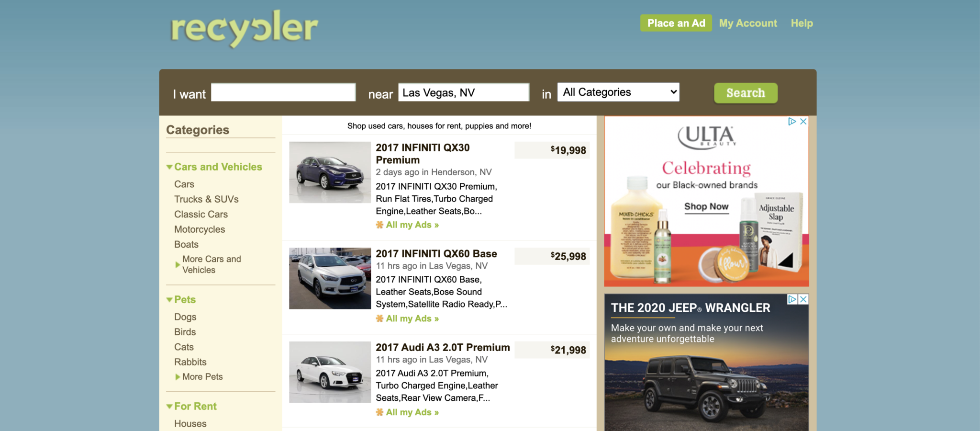Click AdChoices icon on Jeep ad
The width and height of the screenshot is (980, 431).
point(792,299)
